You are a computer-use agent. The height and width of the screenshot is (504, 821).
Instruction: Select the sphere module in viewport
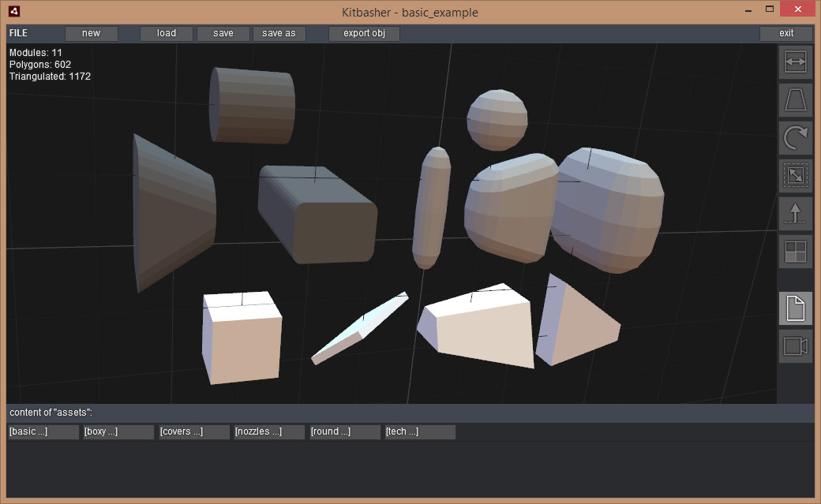tap(497, 120)
